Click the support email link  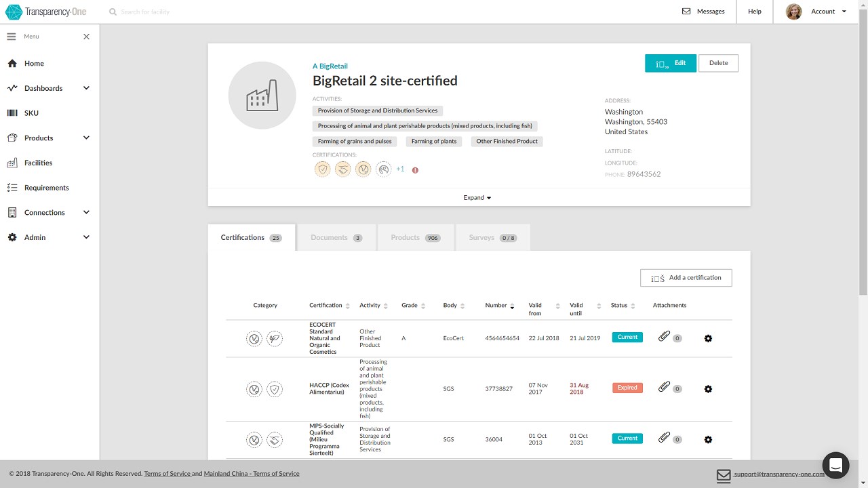(778, 474)
